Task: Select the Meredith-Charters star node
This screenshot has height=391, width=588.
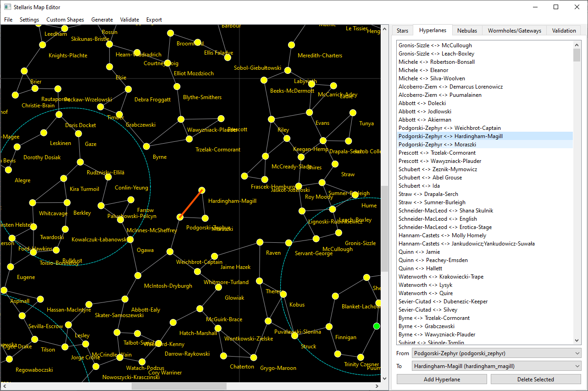Action: pos(291,45)
